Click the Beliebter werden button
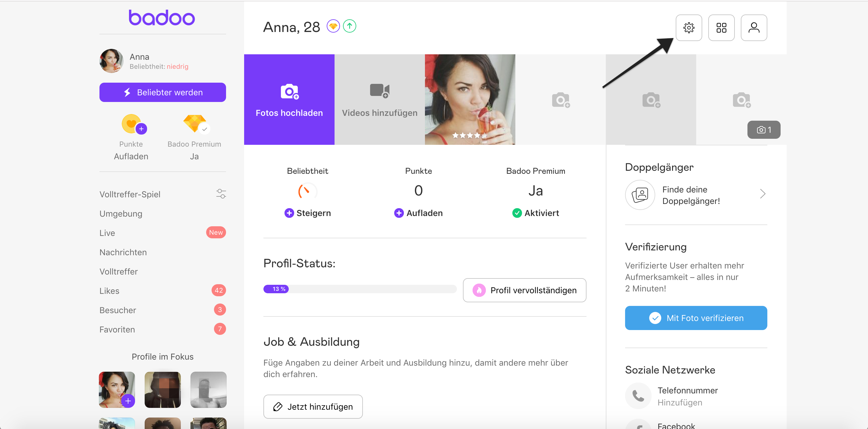Screen dimensions: 868x429 point(162,92)
